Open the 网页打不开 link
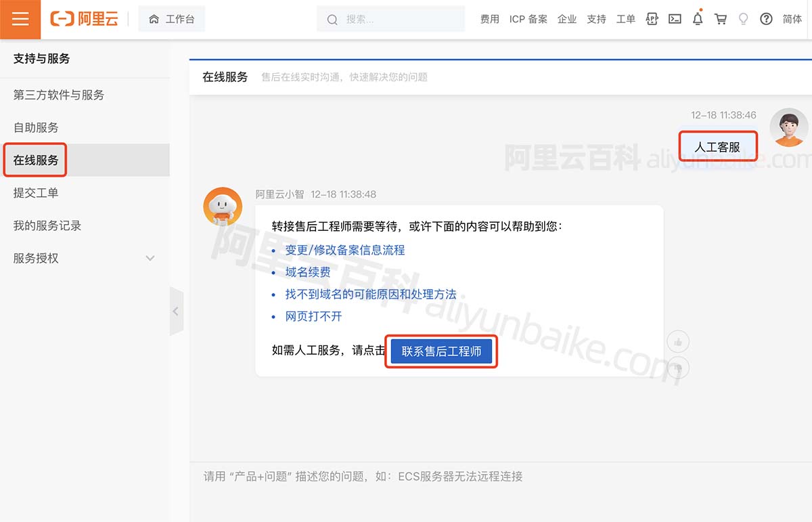The image size is (812, 522). pos(313,316)
